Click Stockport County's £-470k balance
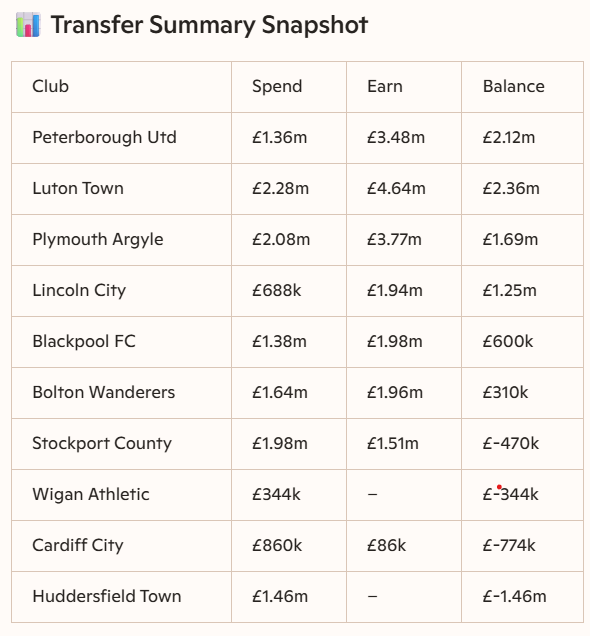 tap(511, 444)
